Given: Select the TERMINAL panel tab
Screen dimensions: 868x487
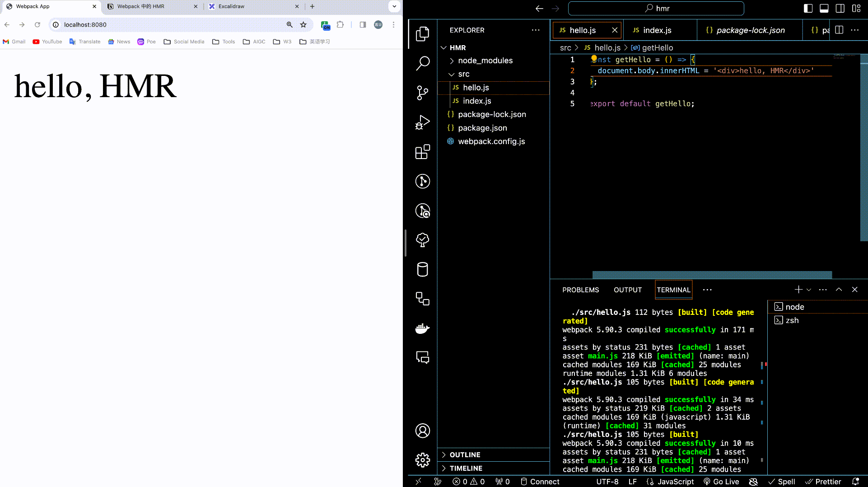Looking at the screenshot, I should click(x=673, y=290).
